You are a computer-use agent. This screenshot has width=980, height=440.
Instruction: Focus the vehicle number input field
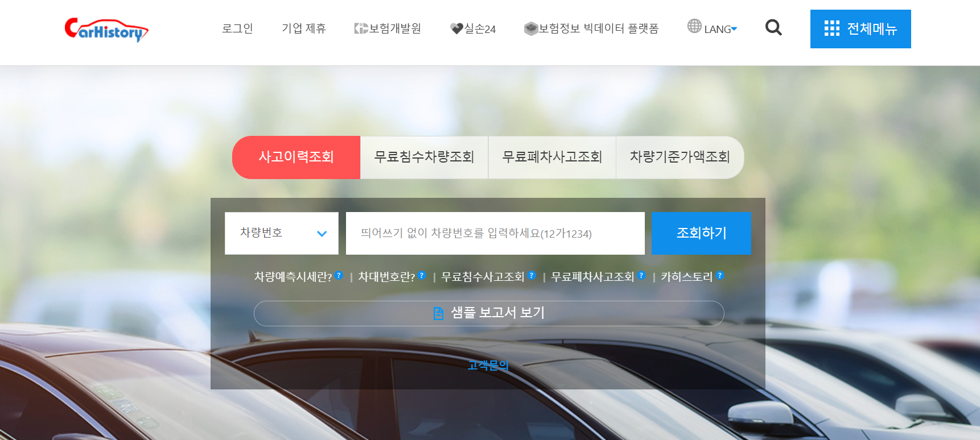tap(495, 233)
